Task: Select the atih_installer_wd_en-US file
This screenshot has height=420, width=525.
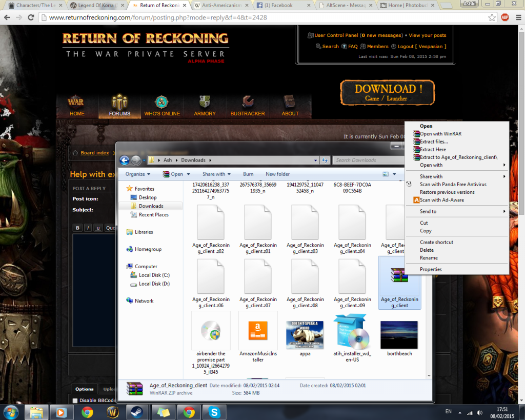Action: click(x=352, y=337)
